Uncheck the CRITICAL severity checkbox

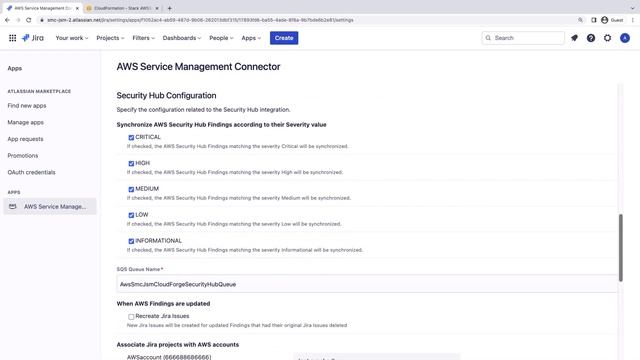pyautogui.click(x=131, y=138)
